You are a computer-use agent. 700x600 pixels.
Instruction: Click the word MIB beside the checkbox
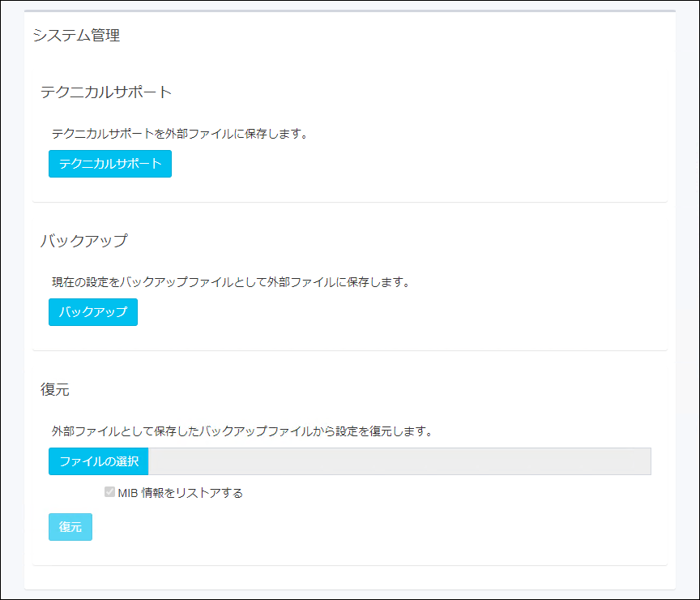(128, 492)
